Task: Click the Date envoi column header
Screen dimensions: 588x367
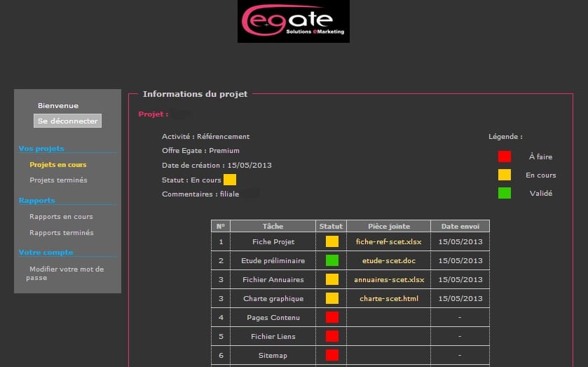Action: 460,226
